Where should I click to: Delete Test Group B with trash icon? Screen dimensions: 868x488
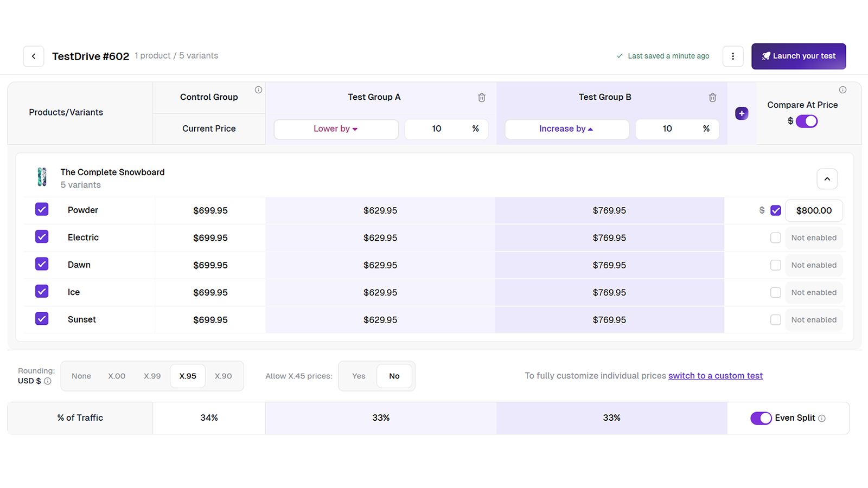[x=712, y=98]
